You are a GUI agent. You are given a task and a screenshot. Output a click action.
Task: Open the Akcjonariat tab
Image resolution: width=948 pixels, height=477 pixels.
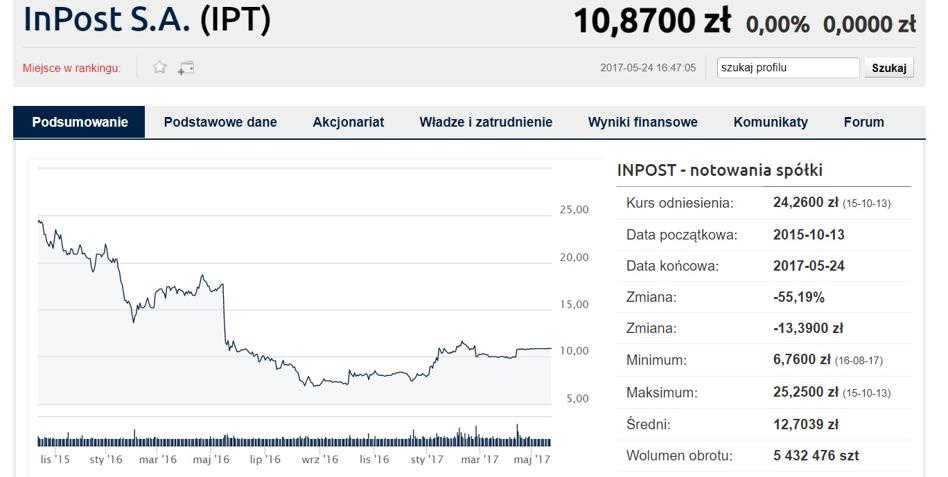click(x=348, y=122)
